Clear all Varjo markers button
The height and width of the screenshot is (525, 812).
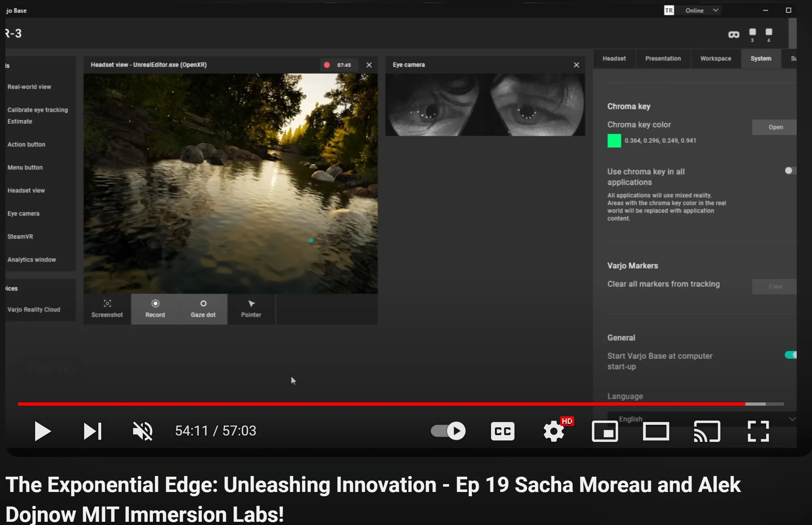[774, 287]
